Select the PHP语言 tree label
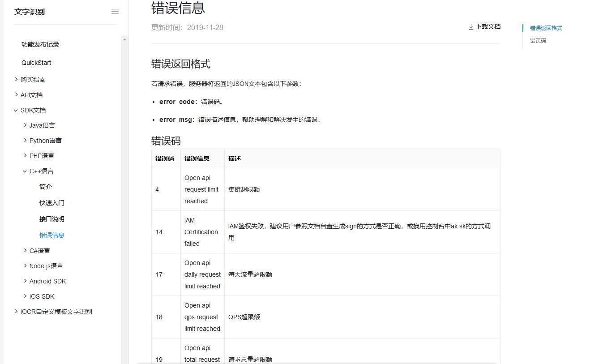Image resolution: width=603 pixels, height=364 pixels. 42,156
